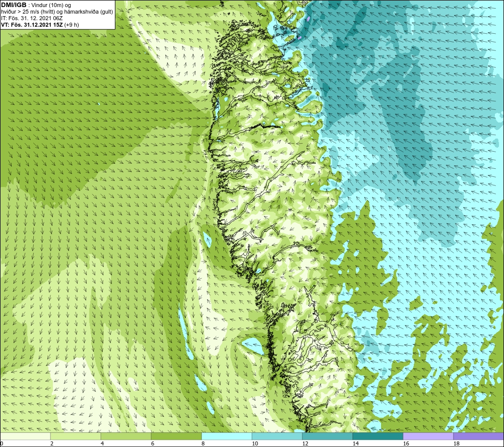Click the '(+9 h)' forecast offset text
This screenshot has width=504, height=447.
[72, 25]
